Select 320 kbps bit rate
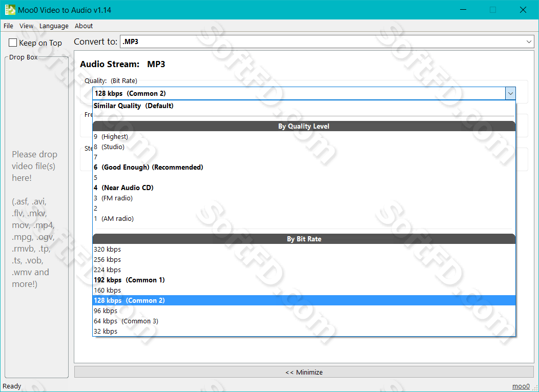Screen dimensions: 539x392 (304, 250)
